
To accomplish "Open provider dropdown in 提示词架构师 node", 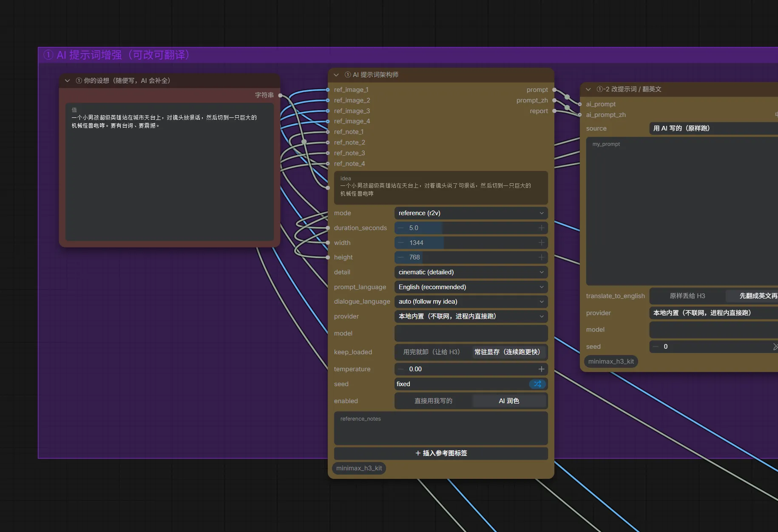I will [x=471, y=316].
